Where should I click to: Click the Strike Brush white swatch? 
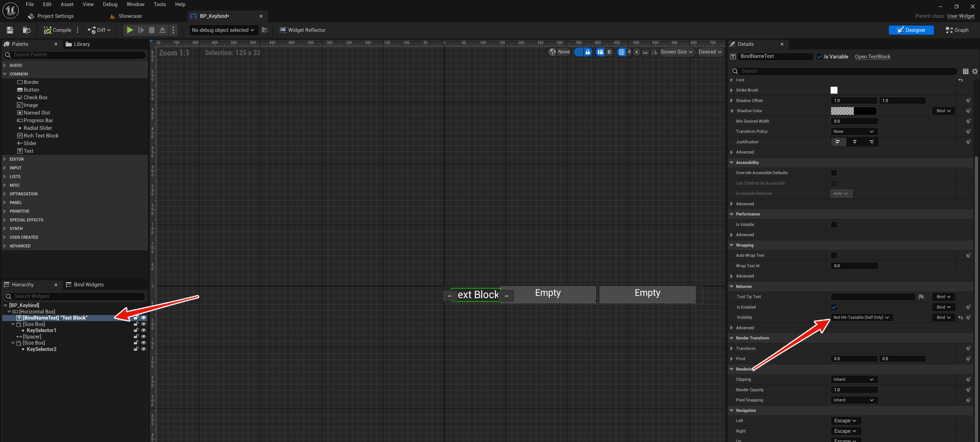[834, 90]
